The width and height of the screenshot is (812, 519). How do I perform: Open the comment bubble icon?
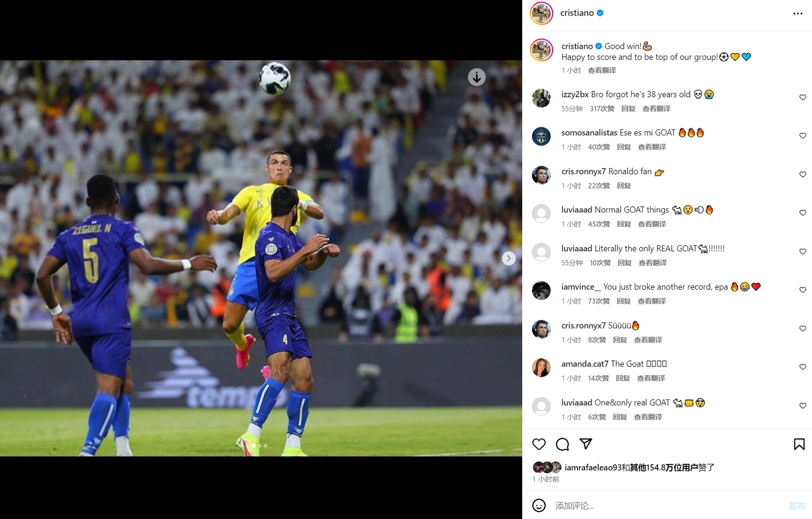tap(562, 444)
